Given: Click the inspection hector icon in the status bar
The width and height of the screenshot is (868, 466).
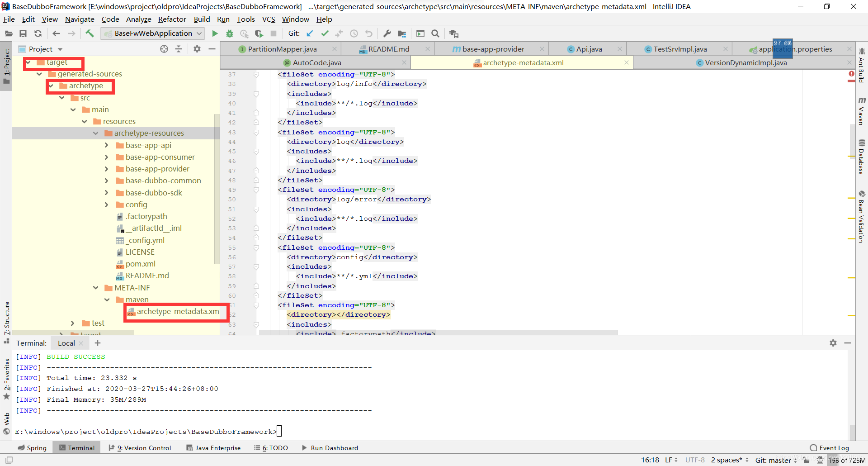Looking at the screenshot, I should (820, 460).
